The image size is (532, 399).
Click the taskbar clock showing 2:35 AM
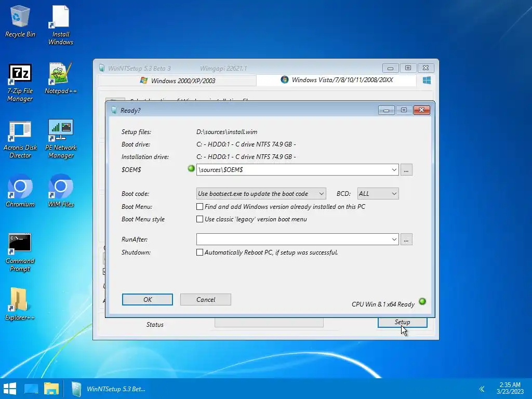(x=510, y=388)
